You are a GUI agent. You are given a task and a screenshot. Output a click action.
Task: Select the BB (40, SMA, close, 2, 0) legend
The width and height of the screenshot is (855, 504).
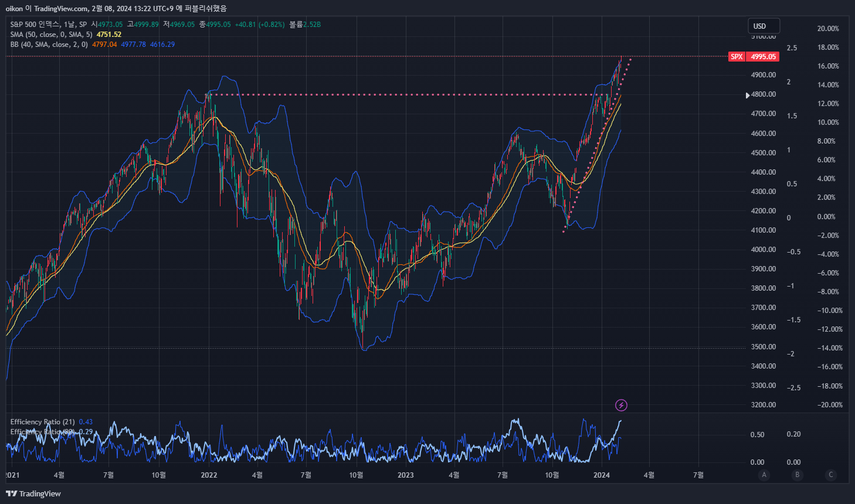coord(49,45)
